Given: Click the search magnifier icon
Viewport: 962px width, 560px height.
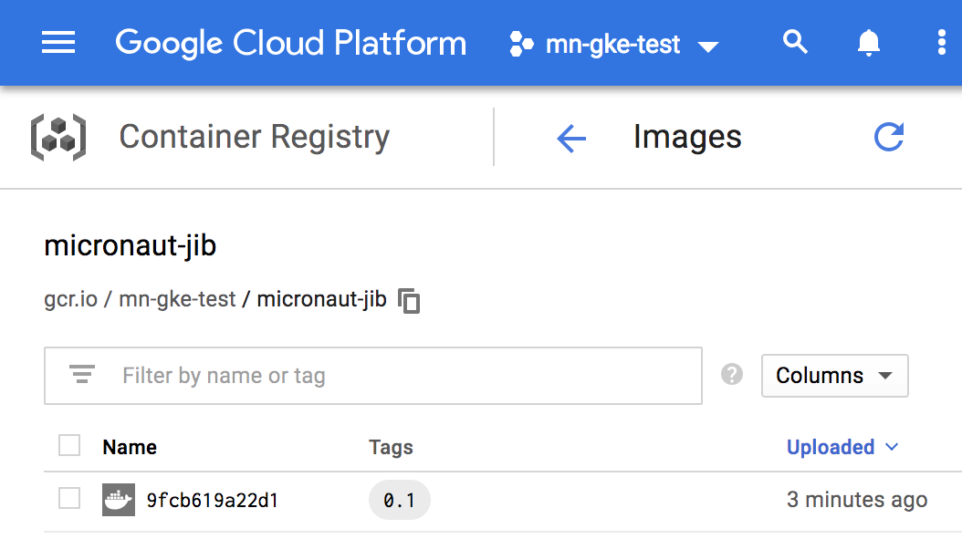Looking at the screenshot, I should 795,43.
